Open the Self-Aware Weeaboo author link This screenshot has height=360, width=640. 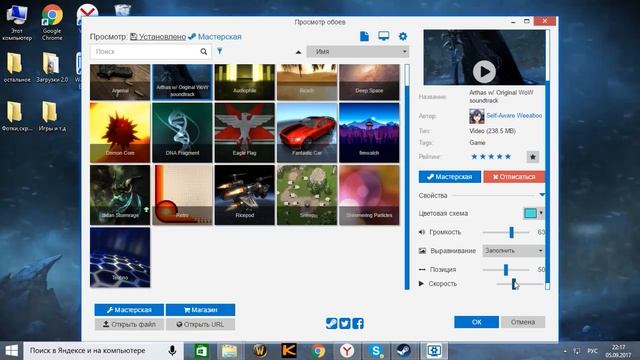514,116
